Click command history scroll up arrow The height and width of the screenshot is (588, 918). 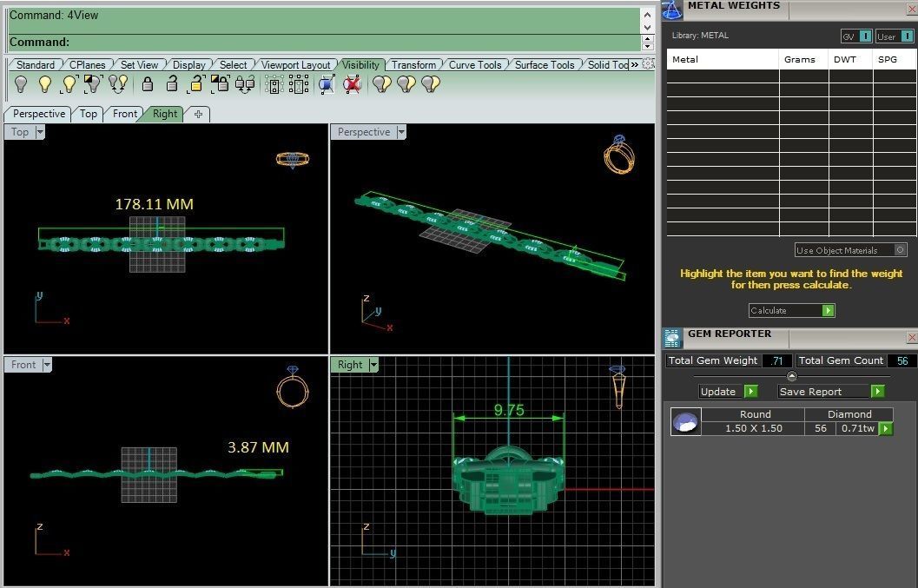[648, 14]
